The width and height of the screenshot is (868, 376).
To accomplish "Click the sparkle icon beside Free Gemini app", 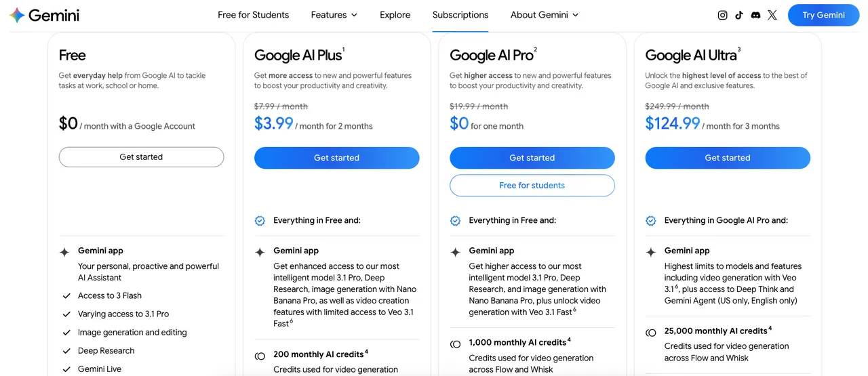I will point(64,252).
